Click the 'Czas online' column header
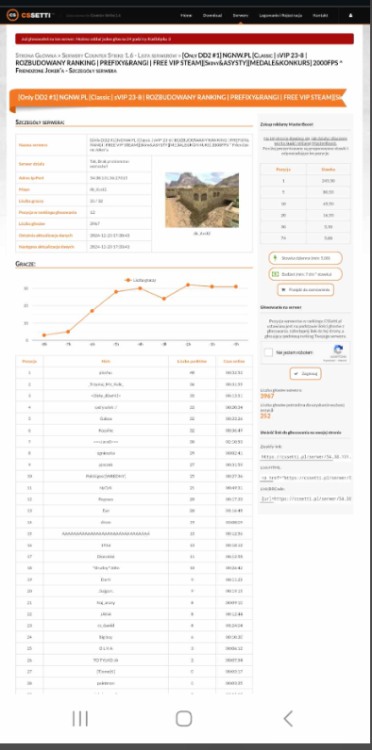 point(234,361)
